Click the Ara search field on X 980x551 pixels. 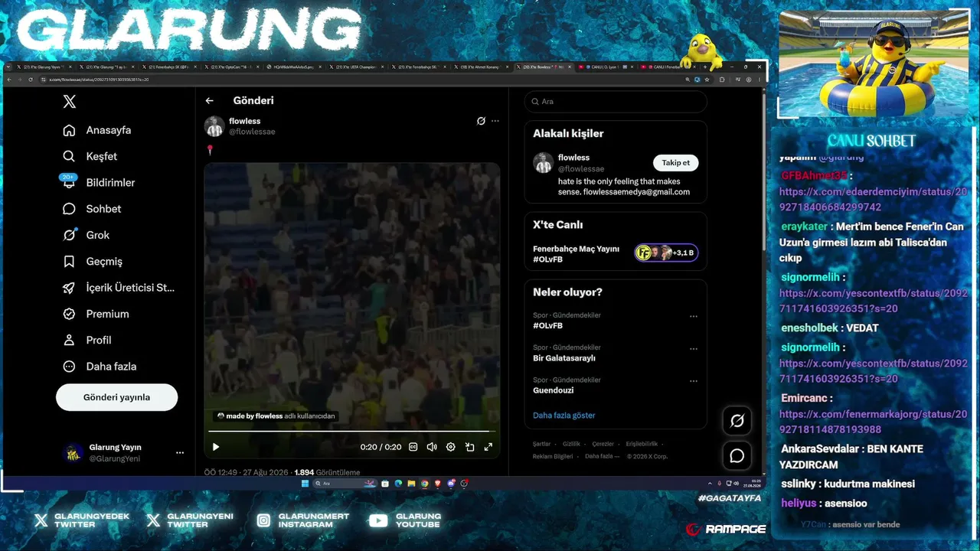(x=616, y=102)
